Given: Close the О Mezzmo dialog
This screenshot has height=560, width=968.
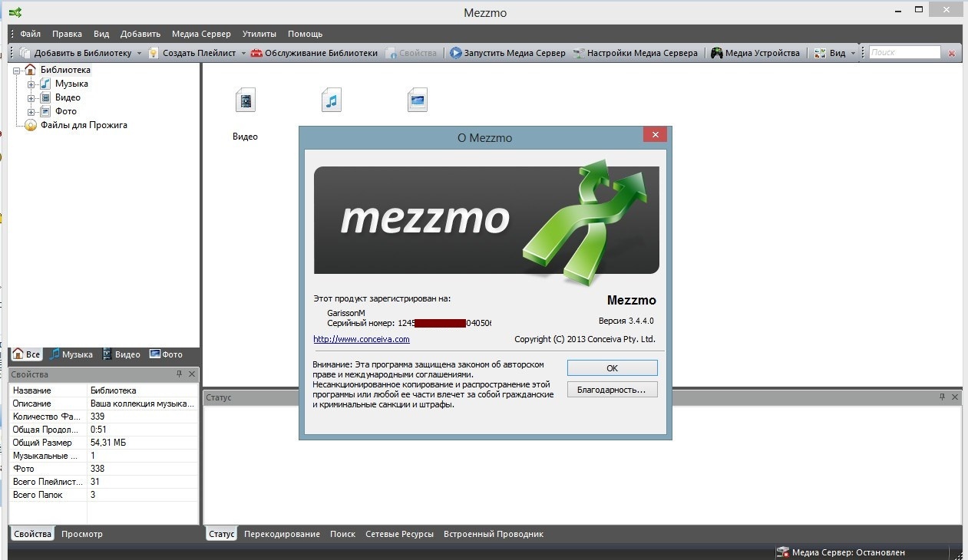Looking at the screenshot, I should [655, 135].
